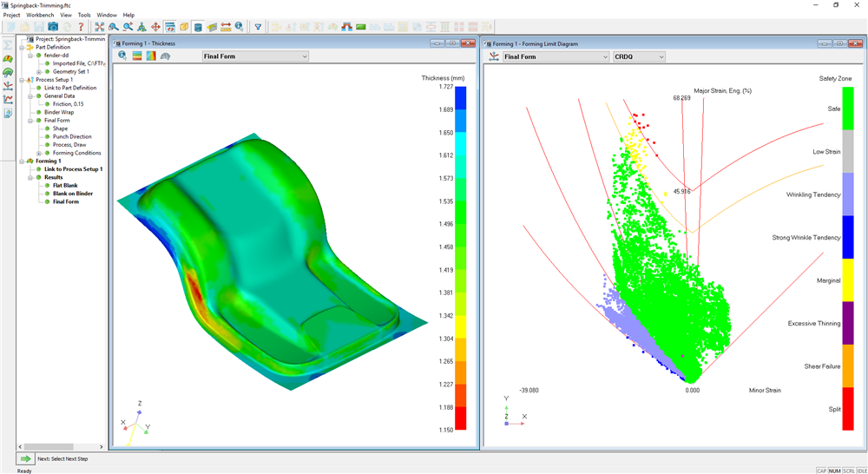Screen dimensions: 868x474
Task: Click the filter funnel icon
Action: [x=258, y=27]
